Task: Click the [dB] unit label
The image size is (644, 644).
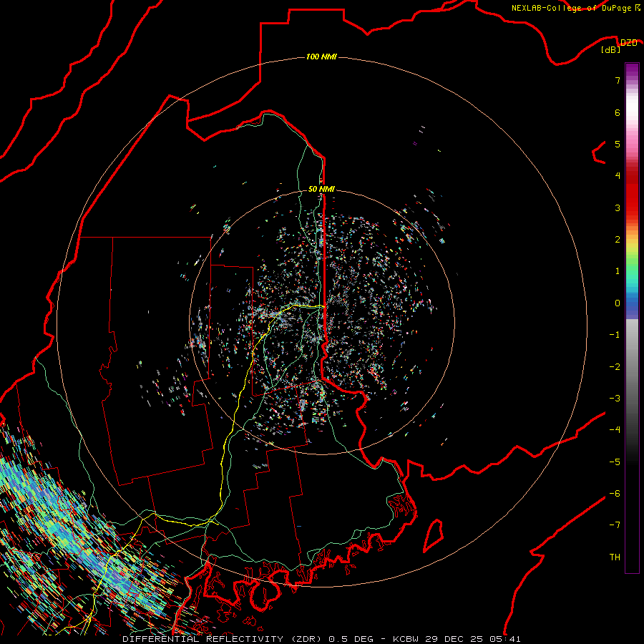Action: (x=611, y=50)
